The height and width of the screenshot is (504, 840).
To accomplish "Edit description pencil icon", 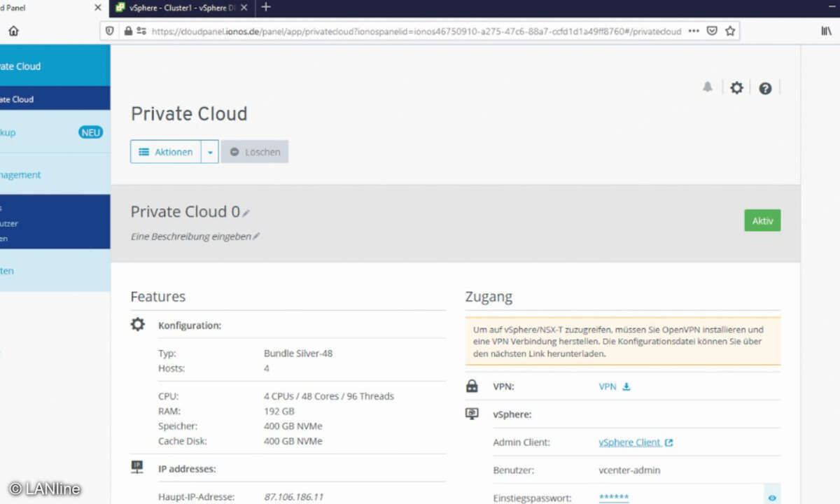I will pos(256,237).
